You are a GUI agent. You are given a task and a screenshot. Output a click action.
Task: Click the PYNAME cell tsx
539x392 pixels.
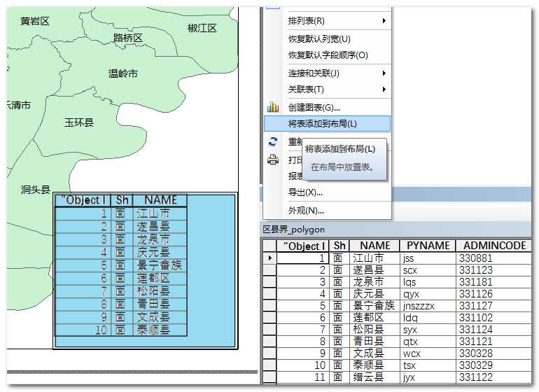pyautogui.click(x=428, y=365)
